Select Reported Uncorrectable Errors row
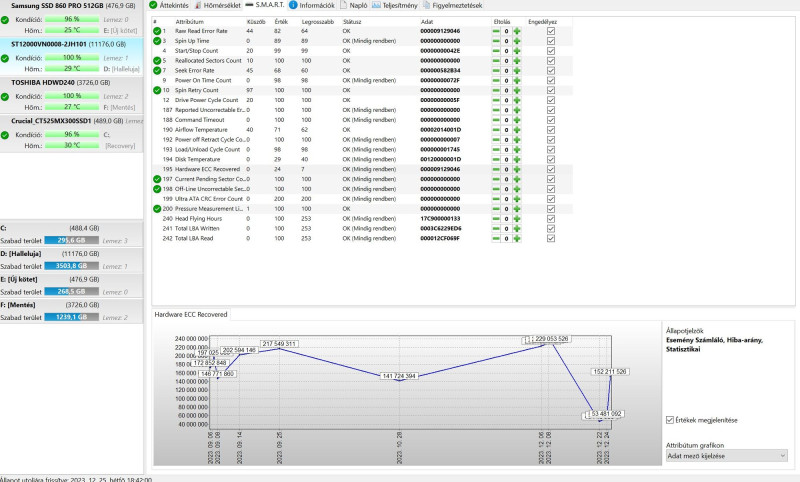Image resolution: width=800 pixels, height=482 pixels. (362, 110)
